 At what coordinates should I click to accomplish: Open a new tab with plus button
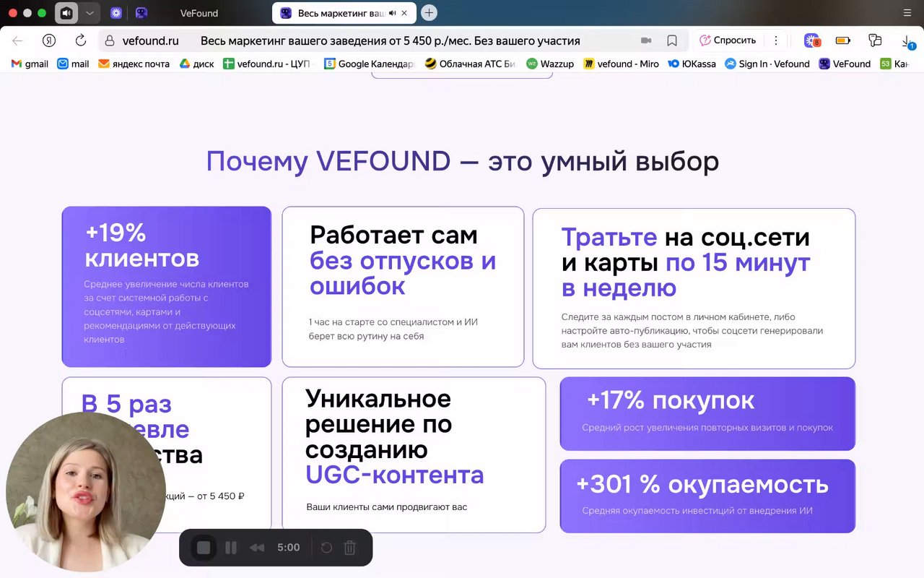pos(429,13)
